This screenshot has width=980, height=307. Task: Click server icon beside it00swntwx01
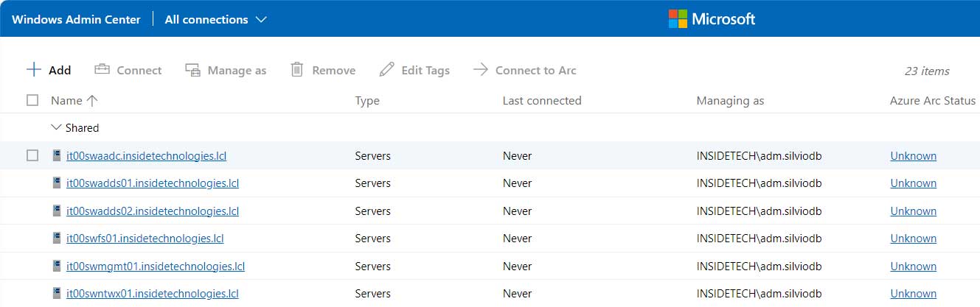tap(57, 293)
